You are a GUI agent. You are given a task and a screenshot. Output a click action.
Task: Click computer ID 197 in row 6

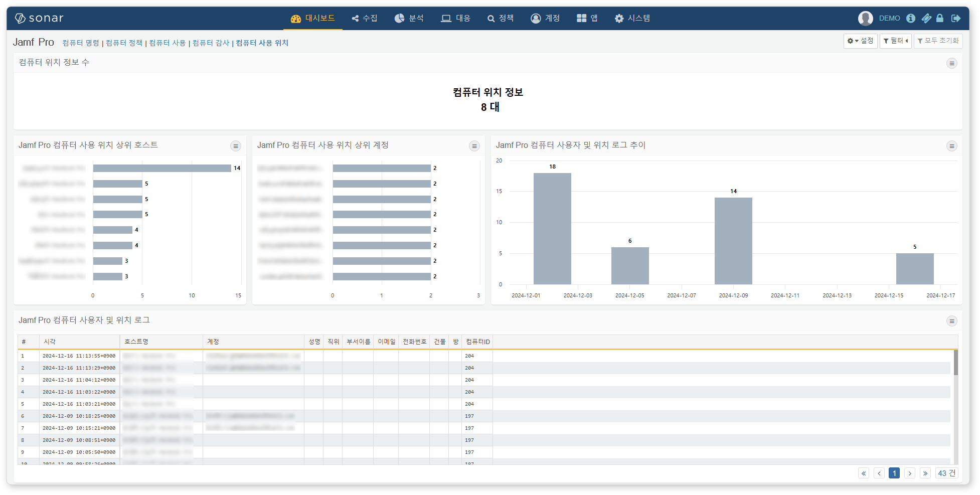click(469, 416)
